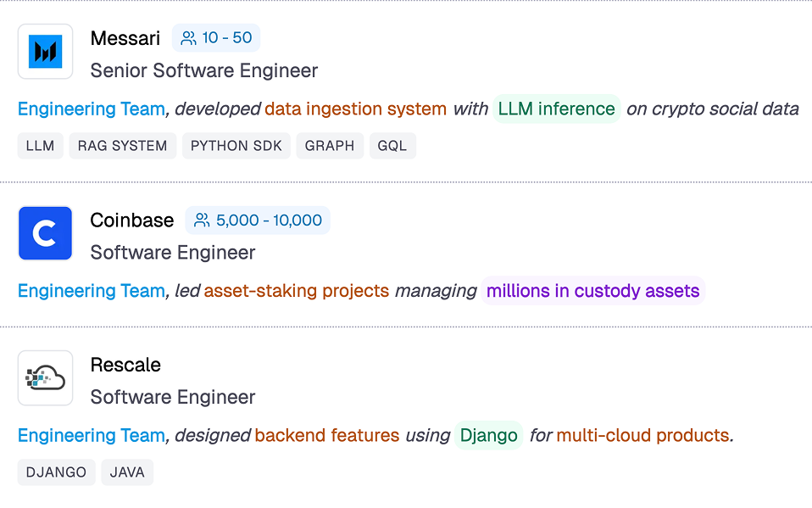Click the data ingestion system phrase
Screen dimensions: 812x508
[356, 109]
